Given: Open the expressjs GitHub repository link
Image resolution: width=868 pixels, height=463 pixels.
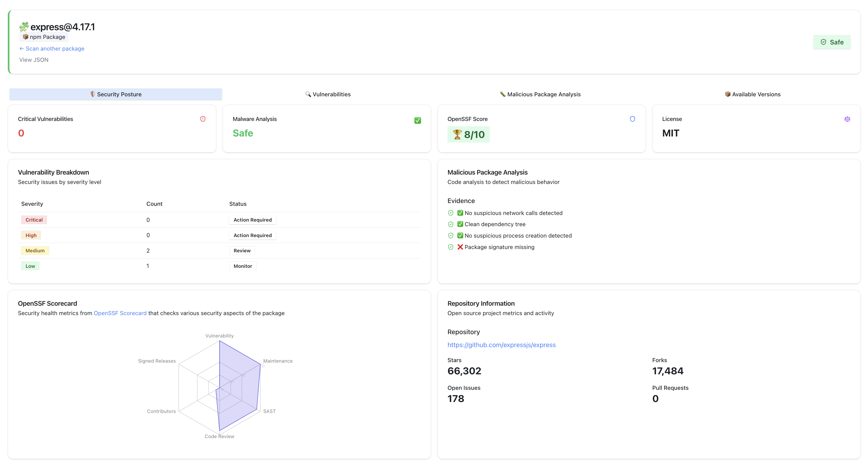Looking at the screenshot, I should point(501,345).
